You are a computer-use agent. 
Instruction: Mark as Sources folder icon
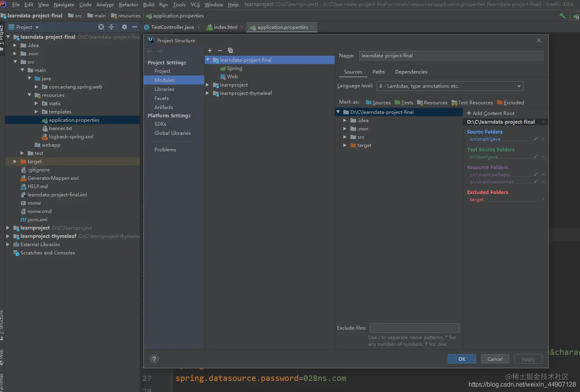(x=369, y=103)
